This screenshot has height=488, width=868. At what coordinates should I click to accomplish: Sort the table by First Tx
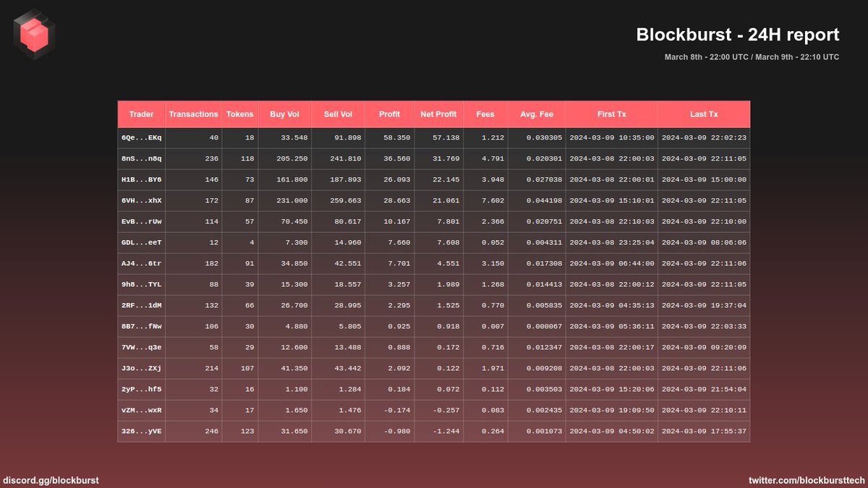click(611, 114)
